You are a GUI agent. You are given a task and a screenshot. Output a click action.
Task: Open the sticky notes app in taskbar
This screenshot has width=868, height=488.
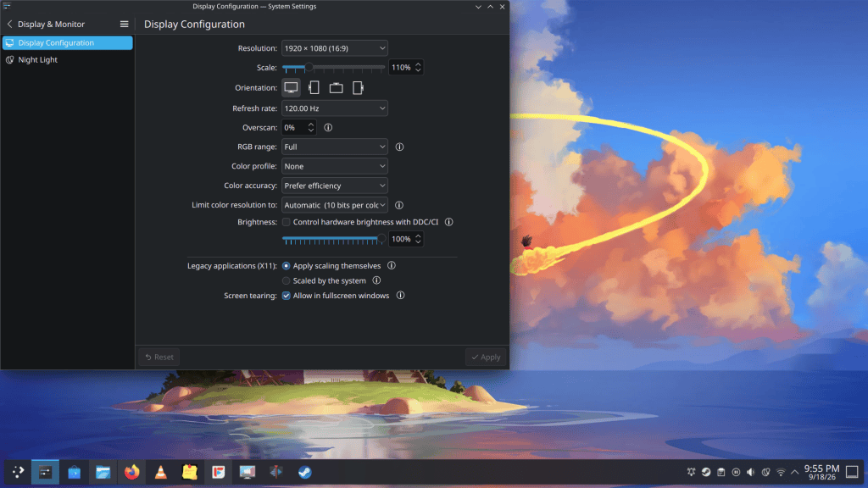pyautogui.click(x=189, y=472)
